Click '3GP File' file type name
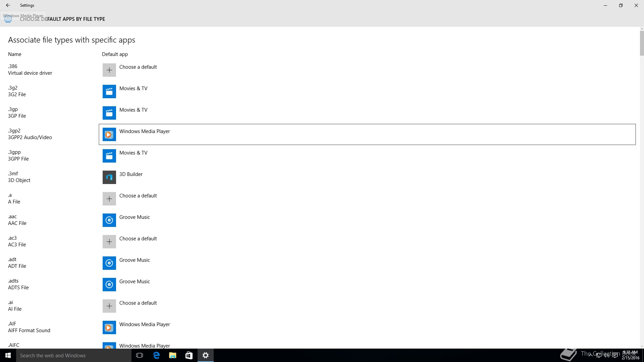This screenshot has width=644, height=362. click(17, 116)
